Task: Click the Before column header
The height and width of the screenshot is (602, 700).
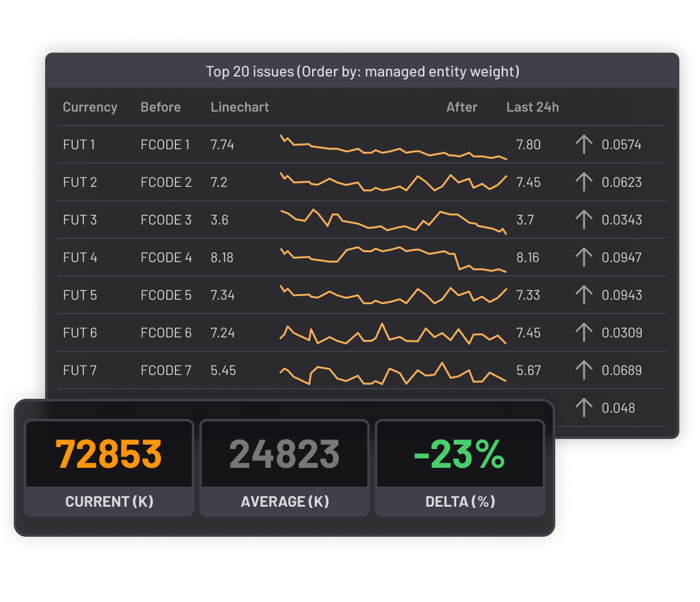Action: (160, 107)
